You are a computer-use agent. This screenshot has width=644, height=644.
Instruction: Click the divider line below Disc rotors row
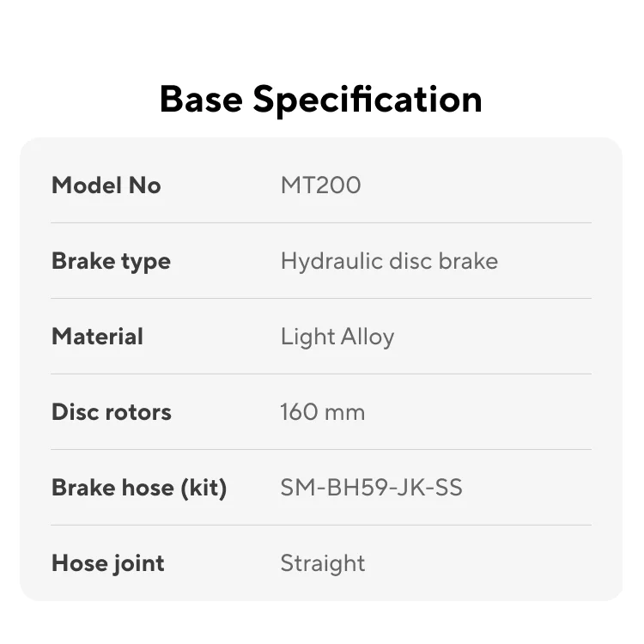321,450
